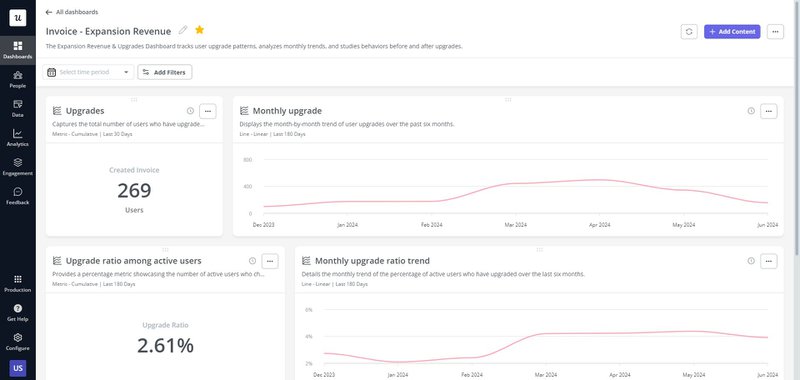Switch environment via Production icon
Viewport: 800px width, 380px height.
[18, 284]
